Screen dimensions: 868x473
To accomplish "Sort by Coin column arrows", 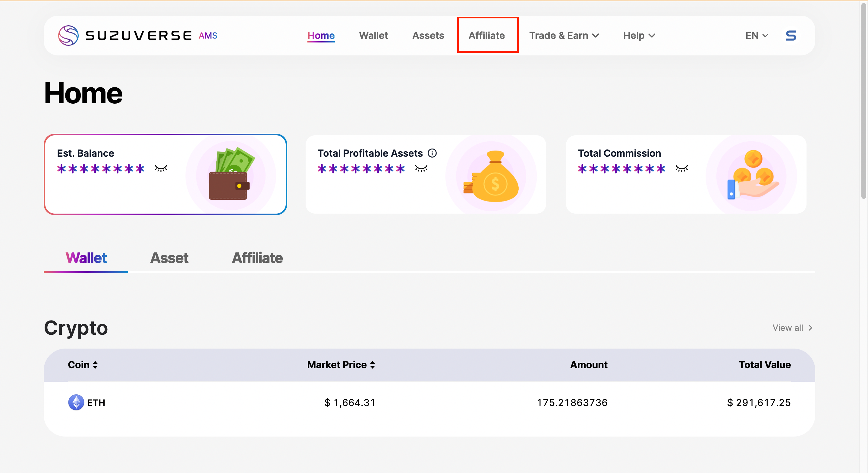I will [x=95, y=365].
